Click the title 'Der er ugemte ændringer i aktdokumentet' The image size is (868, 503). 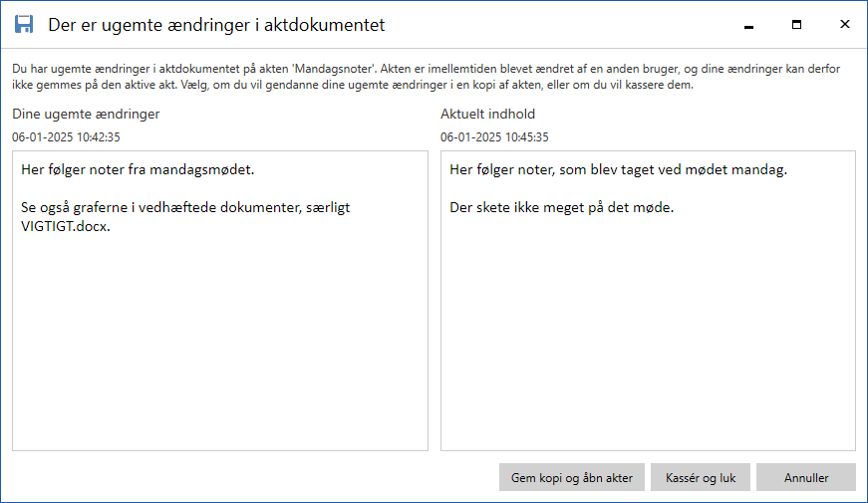point(216,24)
